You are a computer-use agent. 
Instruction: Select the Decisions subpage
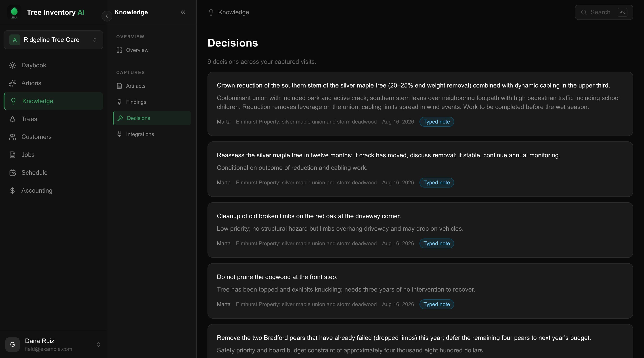tap(152, 118)
